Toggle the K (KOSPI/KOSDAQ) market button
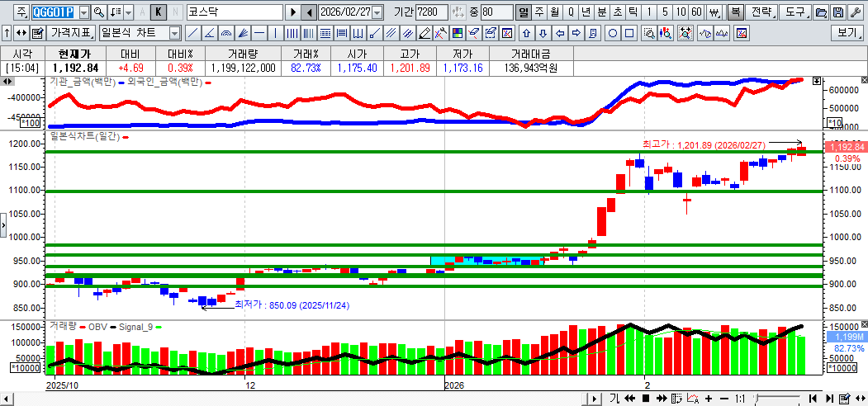Viewport: 868px width, 406px height. click(159, 12)
